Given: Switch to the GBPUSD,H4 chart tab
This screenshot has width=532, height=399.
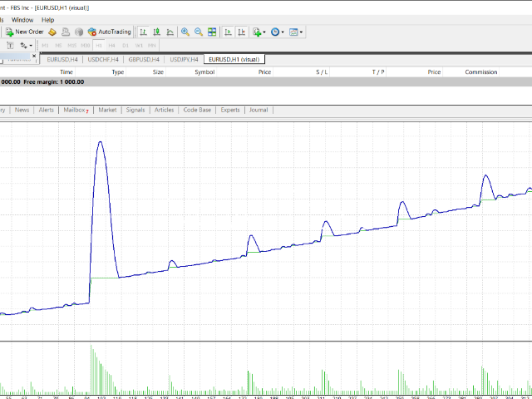Looking at the screenshot, I should pyautogui.click(x=144, y=59).
